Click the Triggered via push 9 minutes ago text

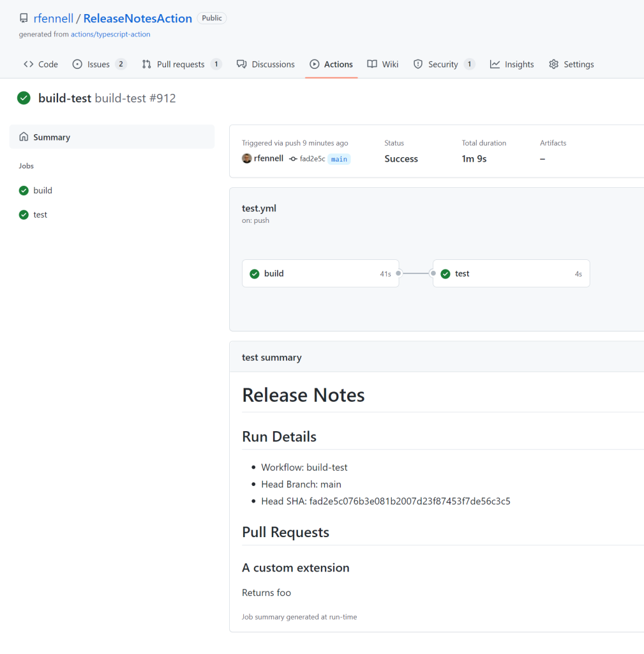coord(295,143)
